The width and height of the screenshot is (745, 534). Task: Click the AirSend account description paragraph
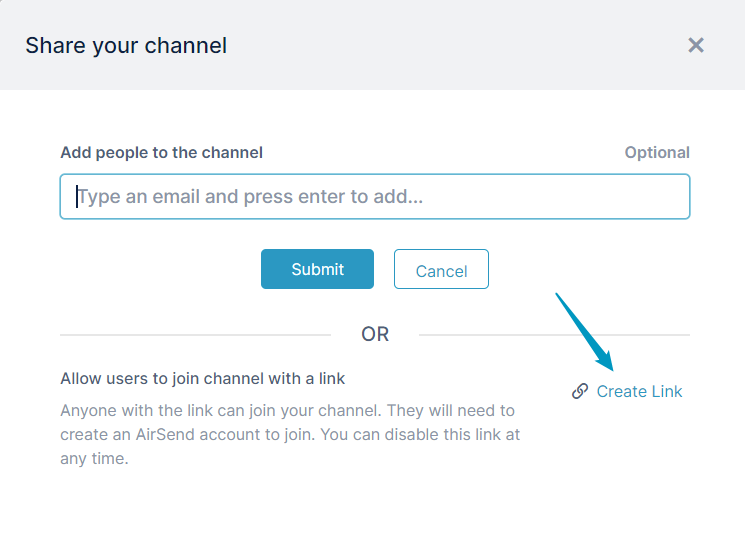point(290,434)
